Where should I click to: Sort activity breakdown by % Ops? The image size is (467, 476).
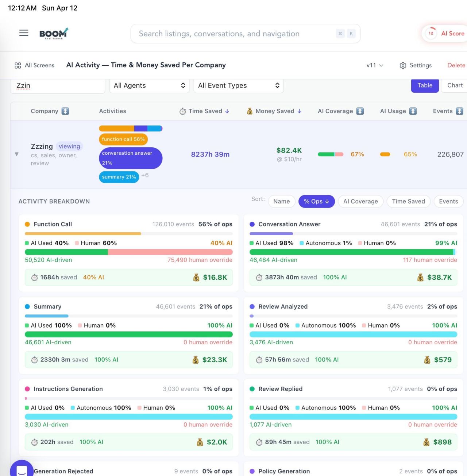click(316, 201)
